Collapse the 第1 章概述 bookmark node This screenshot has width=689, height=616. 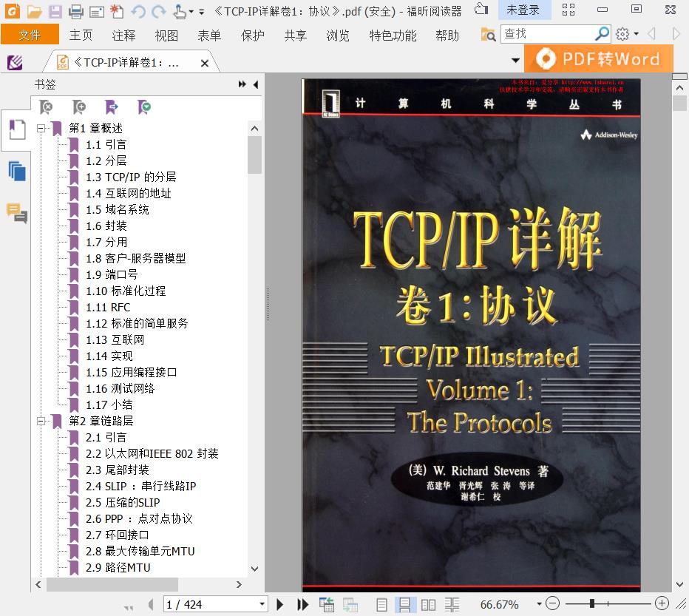coord(41,129)
